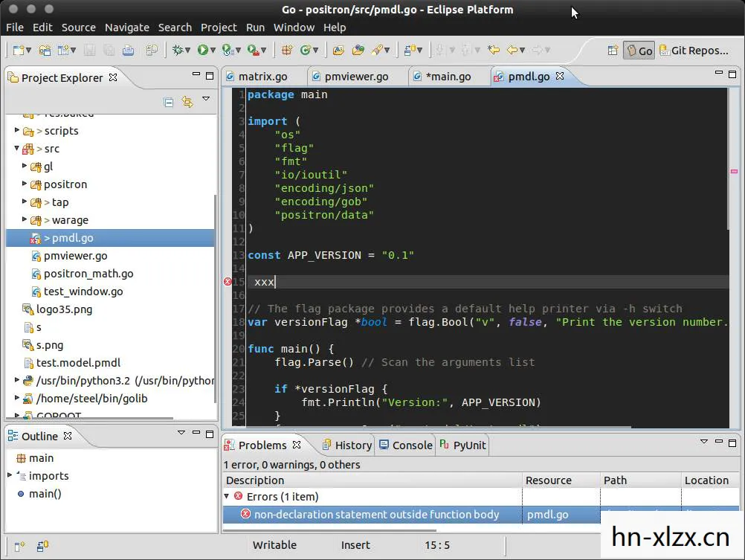Click the pink overview ruler error marker
The width and height of the screenshot is (745, 560).
click(x=734, y=171)
